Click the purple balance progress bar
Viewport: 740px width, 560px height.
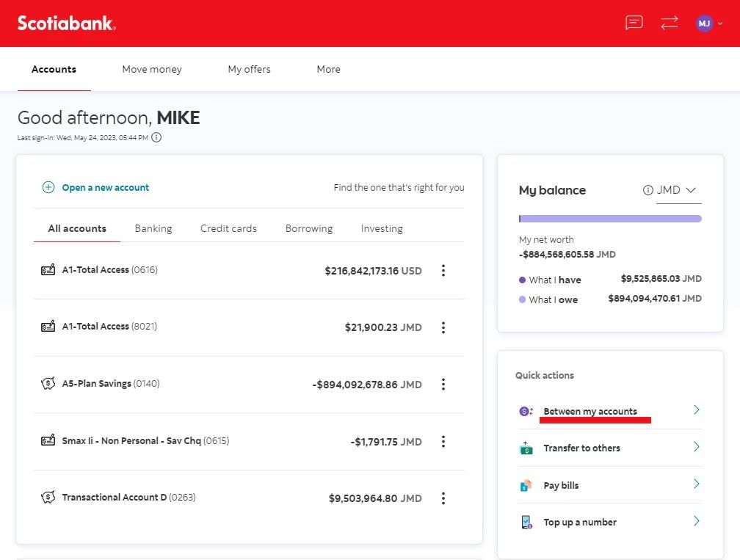pyautogui.click(x=610, y=219)
